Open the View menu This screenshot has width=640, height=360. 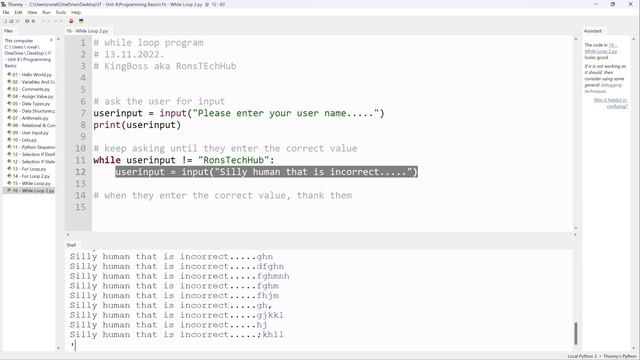pyautogui.click(x=32, y=13)
